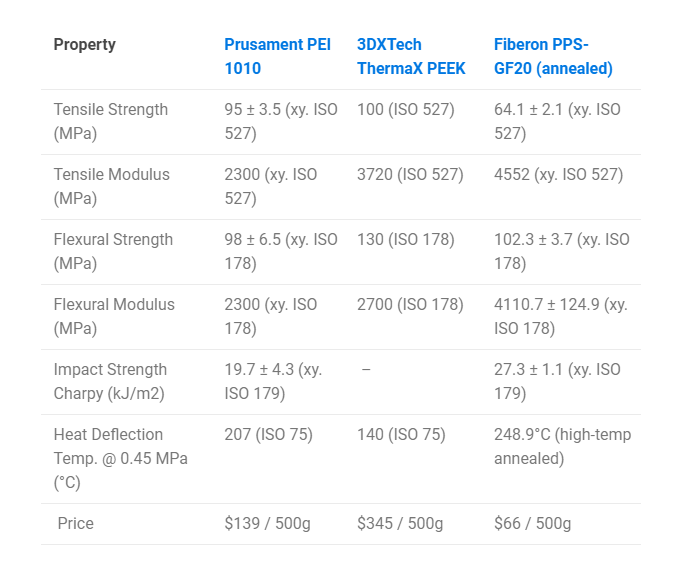693x567 pixels.
Task: Open the 3DXTech ThermaX PEEK link
Action: [410, 56]
